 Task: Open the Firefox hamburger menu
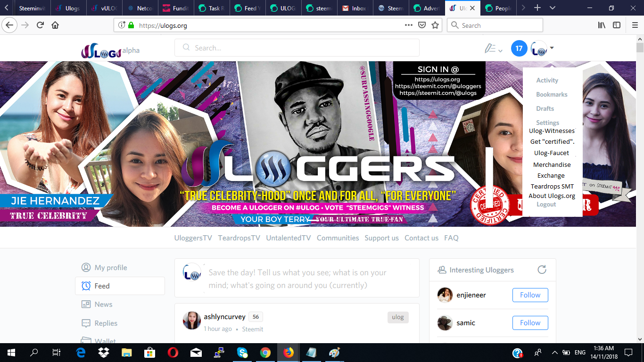point(634,25)
